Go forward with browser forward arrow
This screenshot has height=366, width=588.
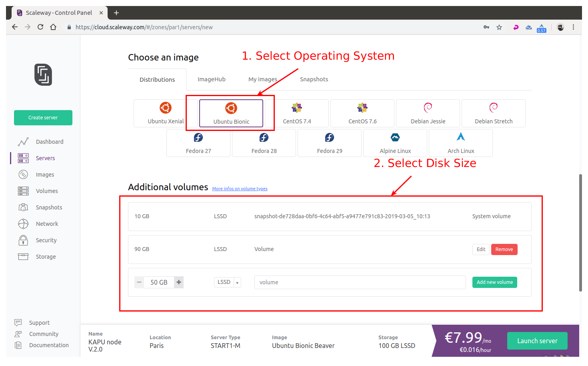coord(28,27)
